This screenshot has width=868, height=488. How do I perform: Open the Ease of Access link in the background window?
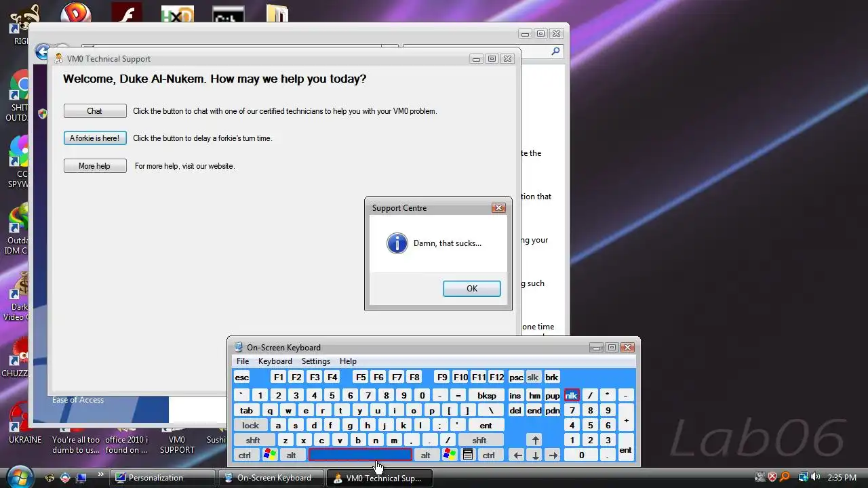coord(78,400)
